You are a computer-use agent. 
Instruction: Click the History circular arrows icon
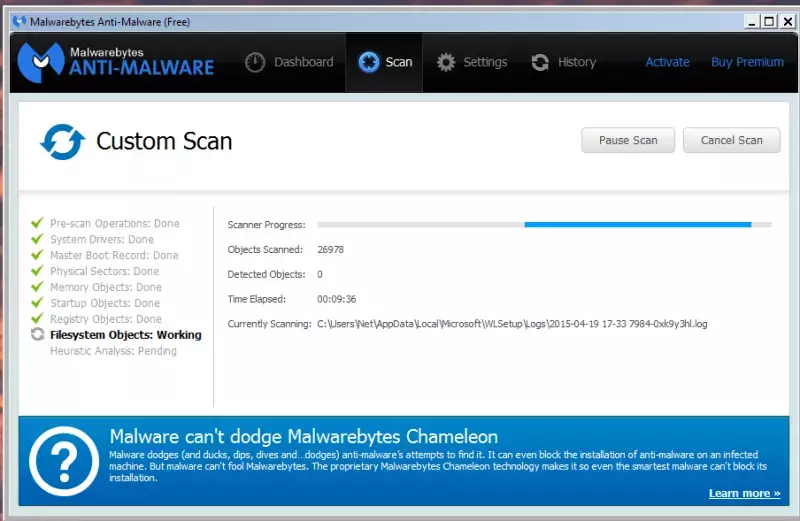(540, 62)
